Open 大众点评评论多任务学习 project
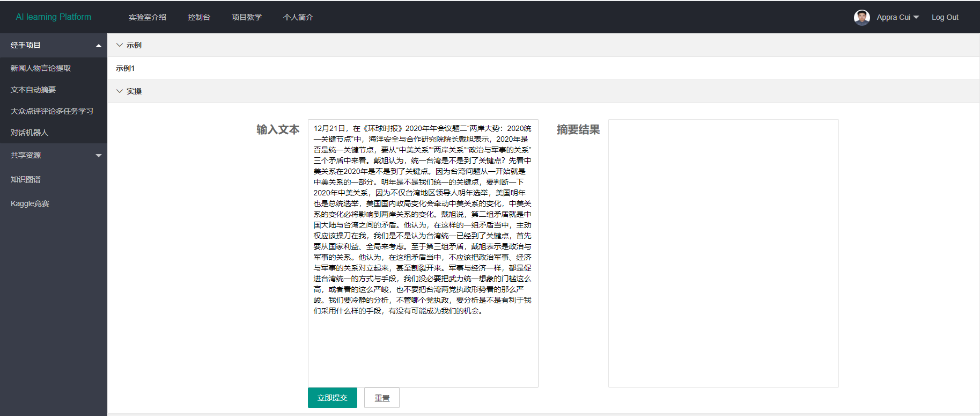The image size is (980, 416). coord(54,111)
